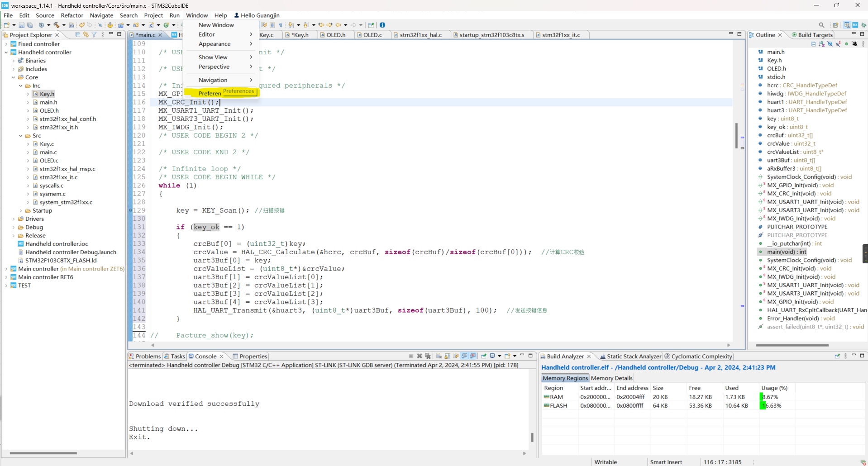Collapse the Core folder
Image resolution: width=868 pixels, height=466 pixels.
(13, 77)
